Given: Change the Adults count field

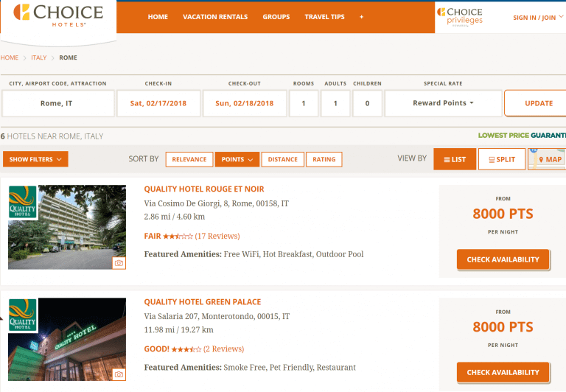Looking at the screenshot, I should [x=335, y=103].
